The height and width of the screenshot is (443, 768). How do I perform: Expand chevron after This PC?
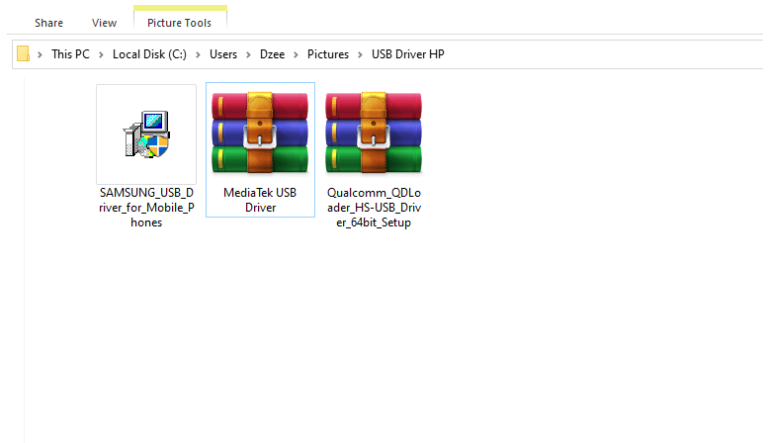tap(101, 54)
